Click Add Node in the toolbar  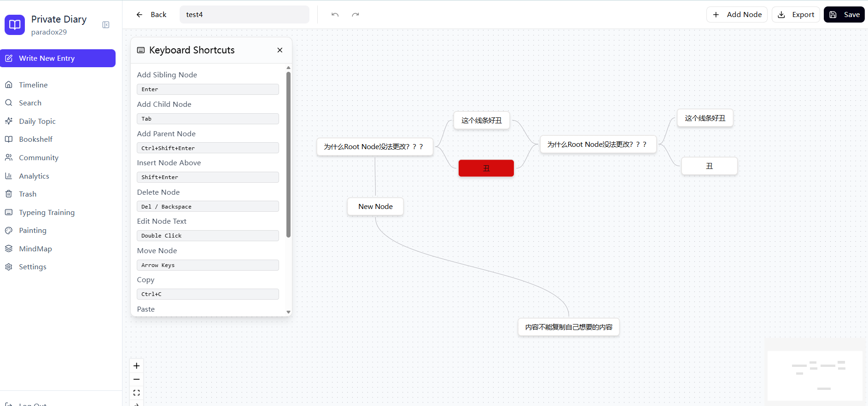click(737, 15)
